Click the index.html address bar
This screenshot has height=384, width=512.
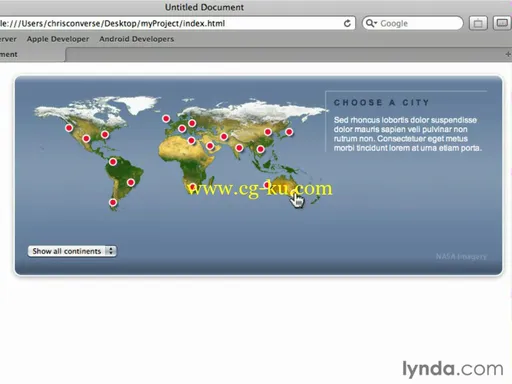tap(177, 23)
